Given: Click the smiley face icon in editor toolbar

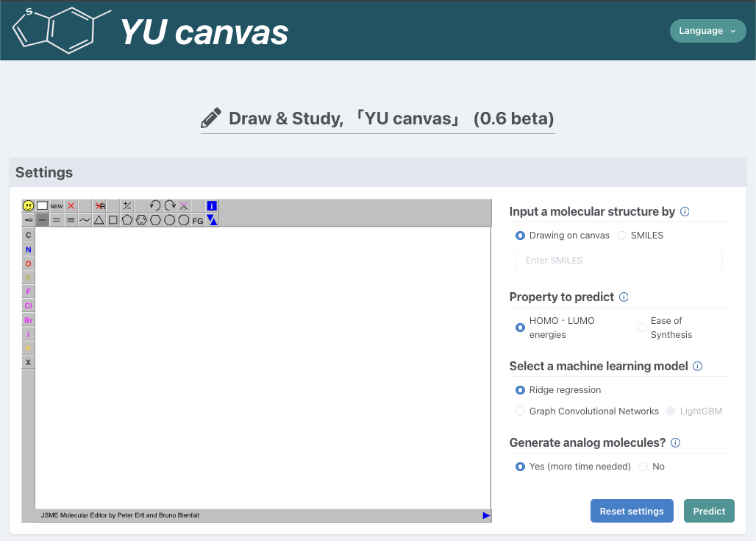Looking at the screenshot, I should tap(28, 206).
